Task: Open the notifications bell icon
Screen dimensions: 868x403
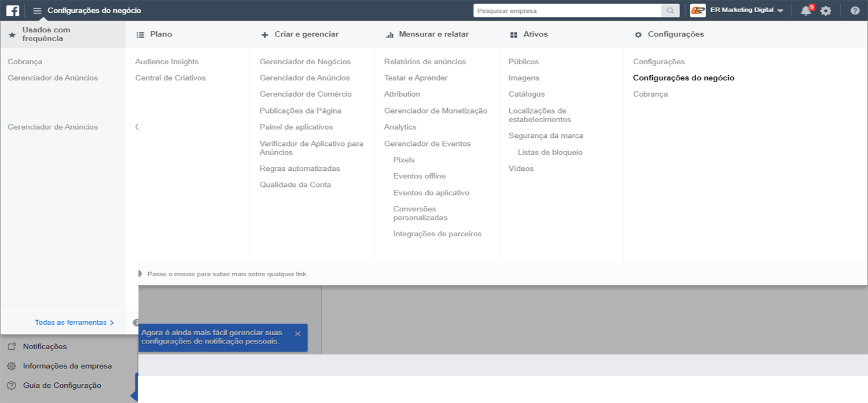Action: coord(806,10)
